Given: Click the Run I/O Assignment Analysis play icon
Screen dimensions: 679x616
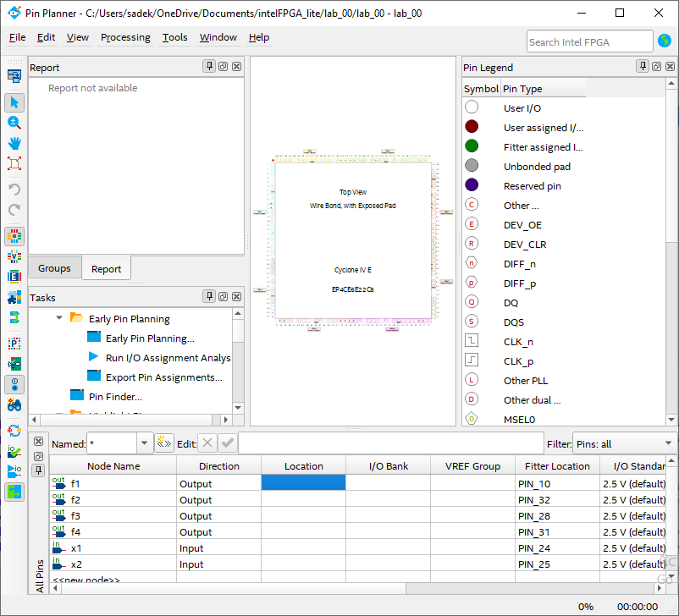Looking at the screenshot, I should tap(93, 357).
